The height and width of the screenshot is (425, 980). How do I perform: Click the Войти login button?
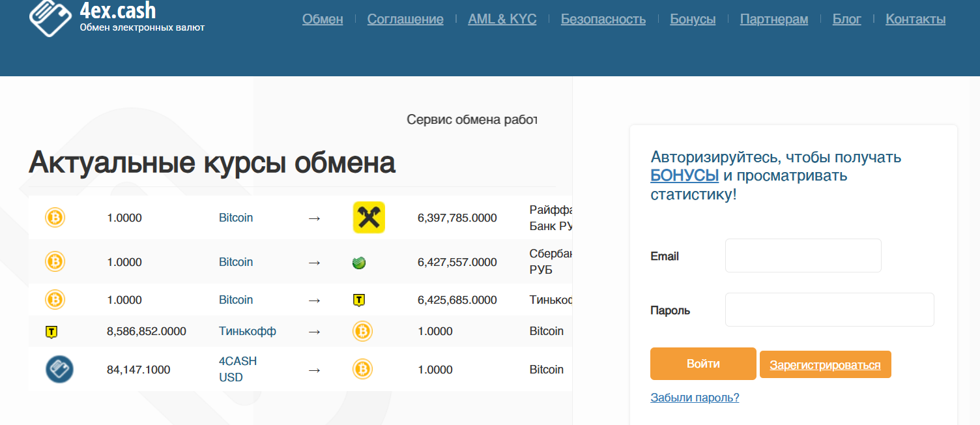click(x=703, y=364)
